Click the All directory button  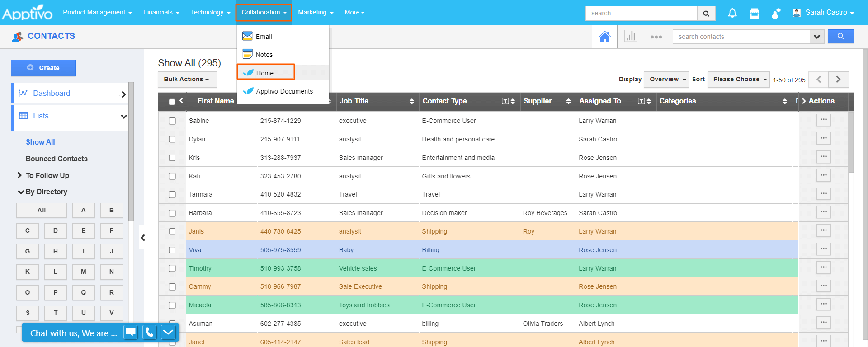[42, 210]
